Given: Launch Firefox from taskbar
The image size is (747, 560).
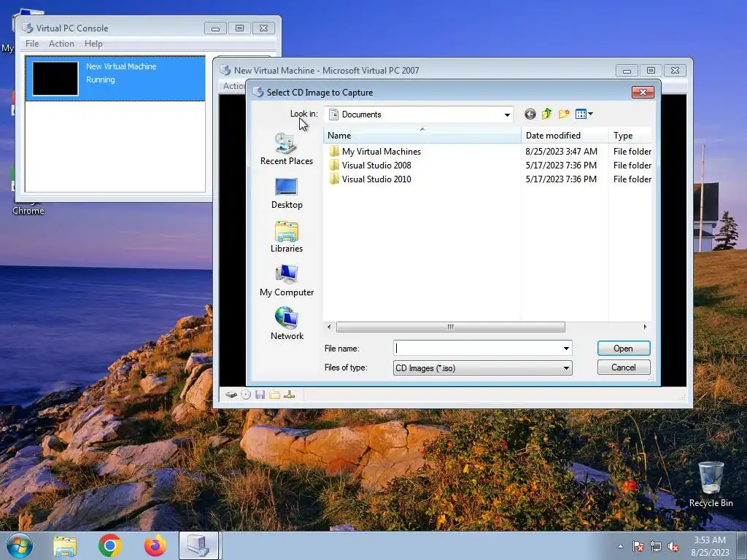Looking at the screenshot, I should pyautogui.click(x=155, y=546).
